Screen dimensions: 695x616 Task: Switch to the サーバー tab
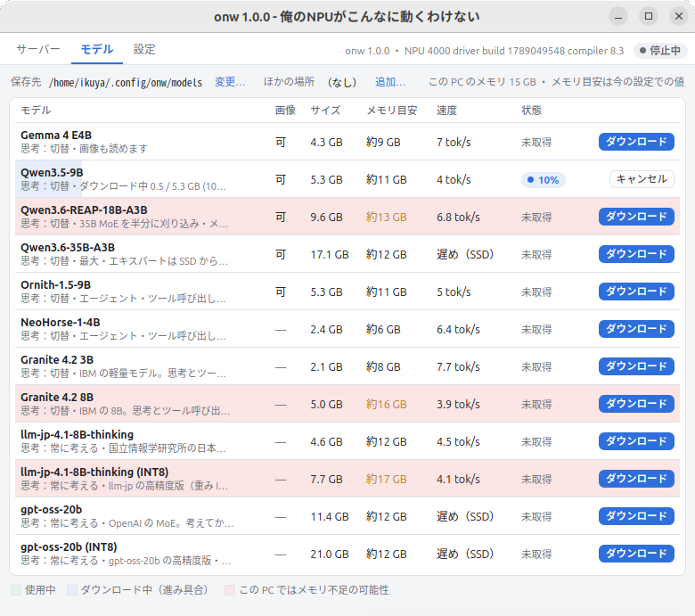[38, 49]
